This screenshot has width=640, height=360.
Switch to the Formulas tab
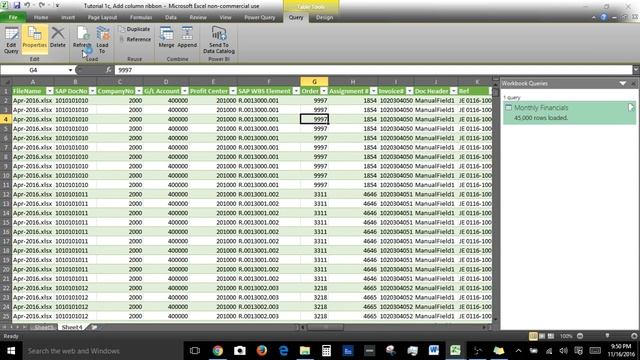tap(141, 17)
